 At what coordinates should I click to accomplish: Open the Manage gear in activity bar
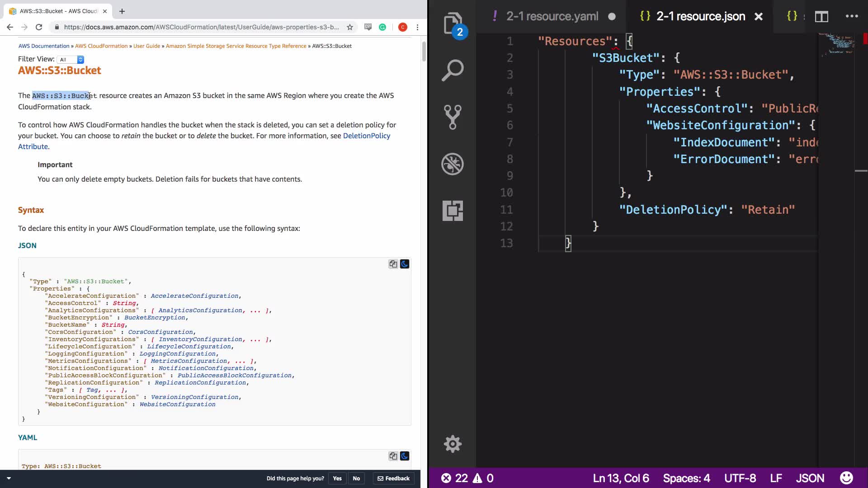coord(453,444)
